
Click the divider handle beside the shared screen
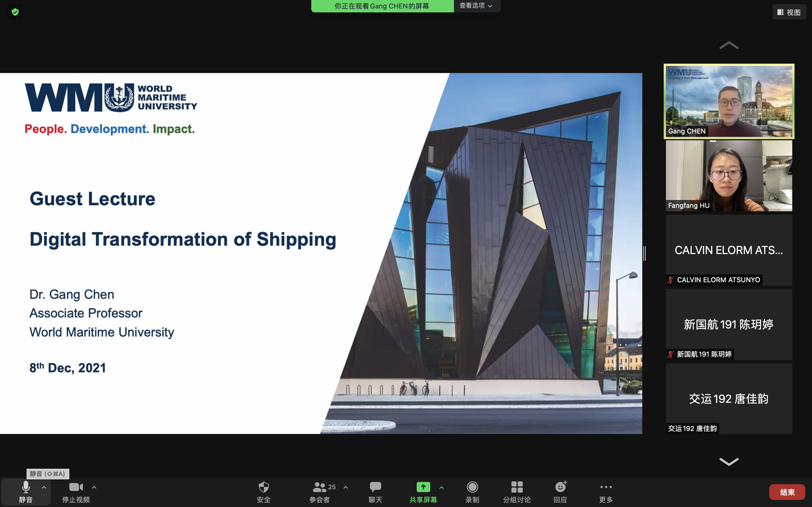(644, 253)
